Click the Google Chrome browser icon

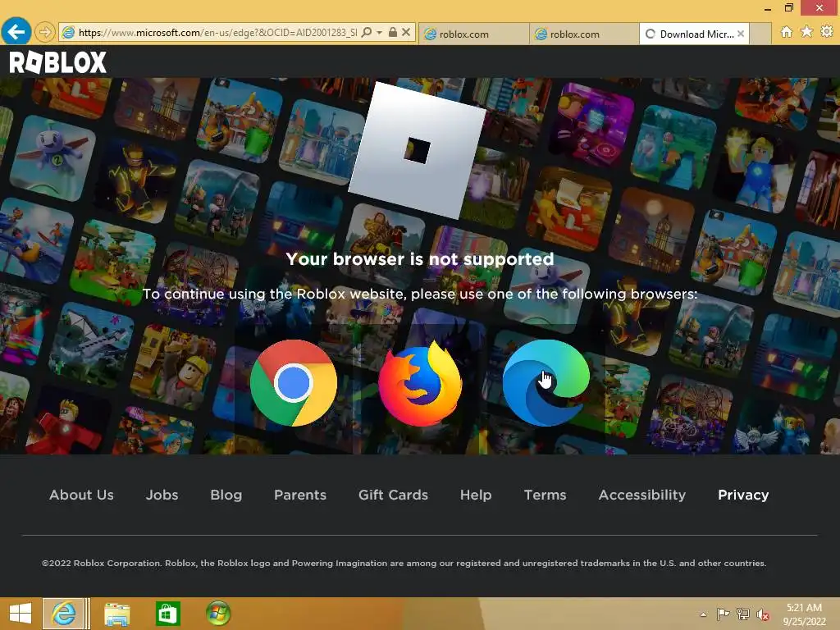[x=294, y=382]
